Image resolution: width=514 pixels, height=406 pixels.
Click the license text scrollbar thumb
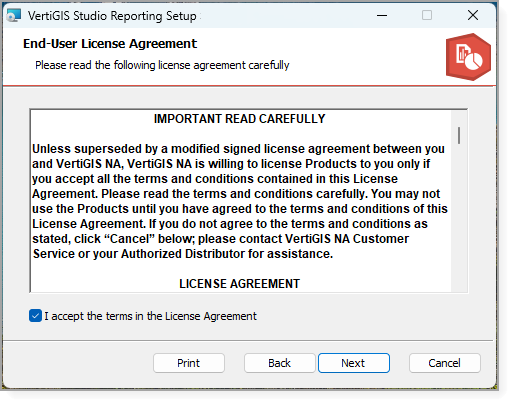(x=459, y=135)
